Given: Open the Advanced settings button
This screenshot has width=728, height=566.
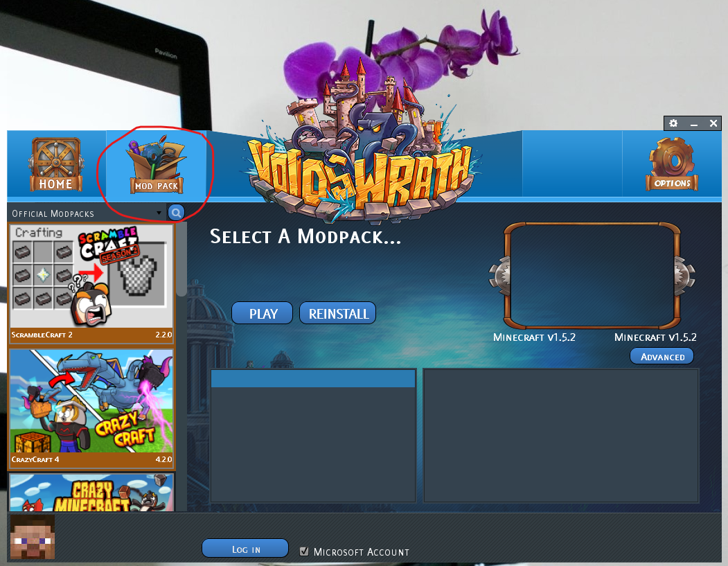Looking at the screenshot, I should coord(662,357).
